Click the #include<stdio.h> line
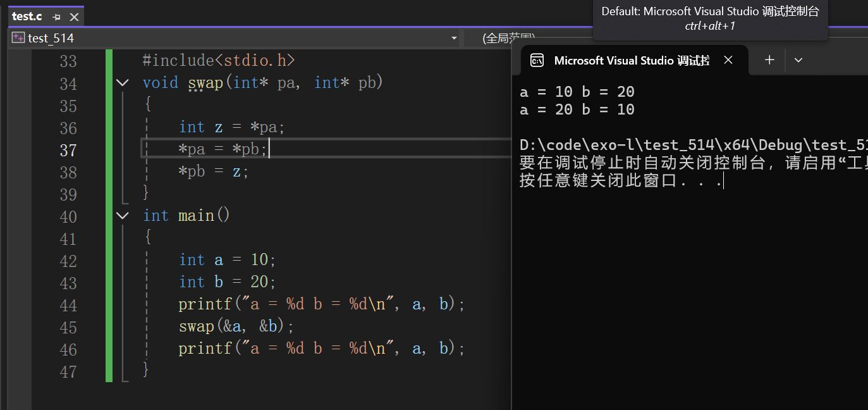 pos(219,61)
